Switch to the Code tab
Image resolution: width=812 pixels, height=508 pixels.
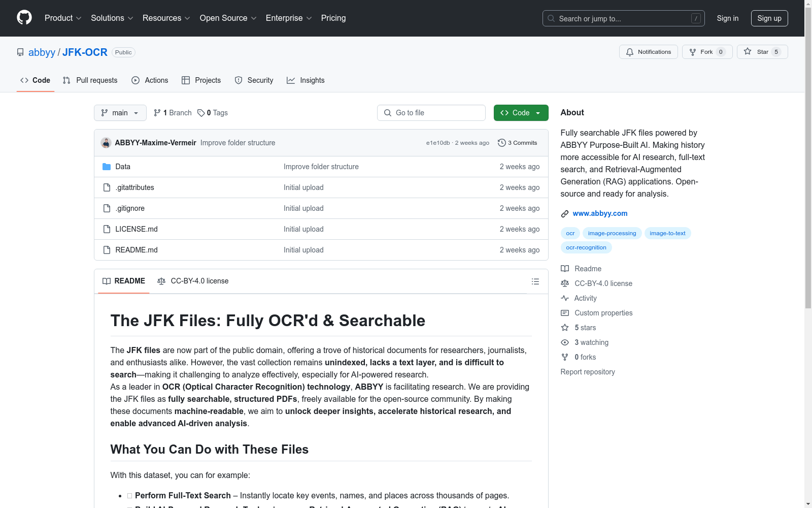click(35, 80)
